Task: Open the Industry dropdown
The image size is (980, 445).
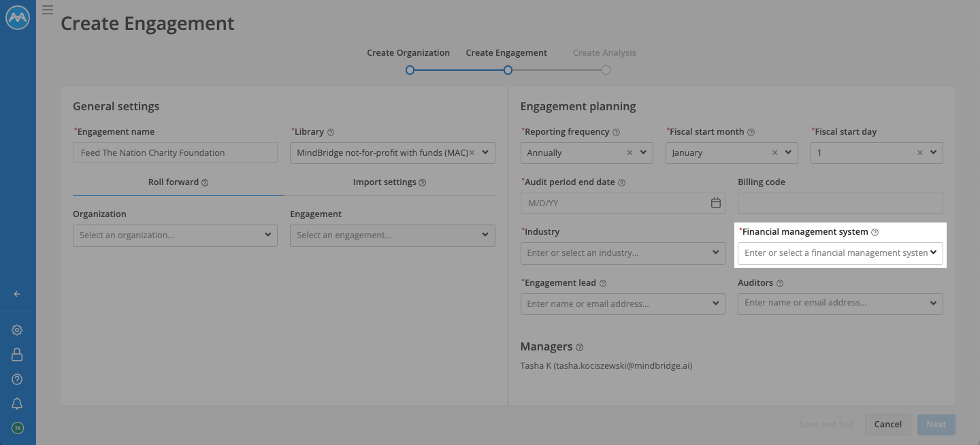Action: click(623, 252)
